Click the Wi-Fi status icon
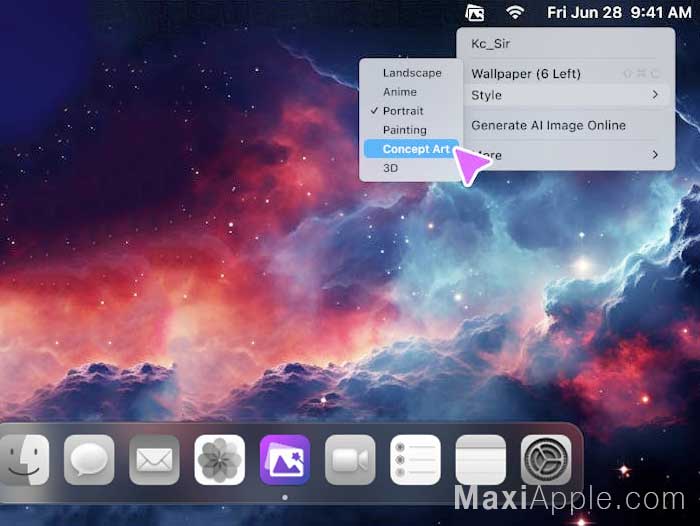700x526 pixels. [x=515, y=12]
